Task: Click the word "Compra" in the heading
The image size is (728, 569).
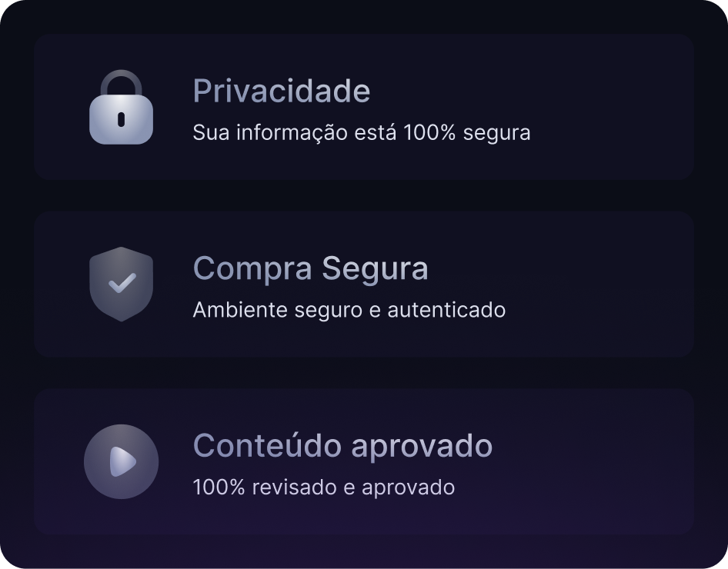Action: (252, 269)
